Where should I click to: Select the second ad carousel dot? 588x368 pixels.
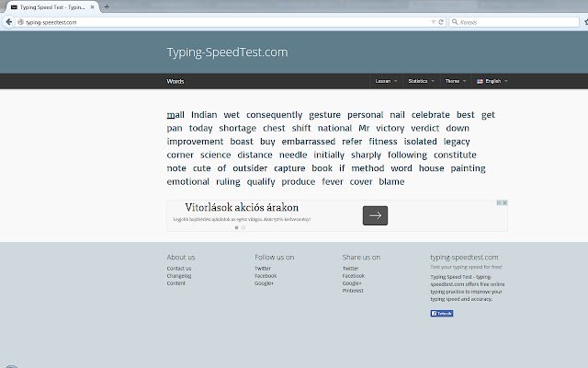point(243,227)
